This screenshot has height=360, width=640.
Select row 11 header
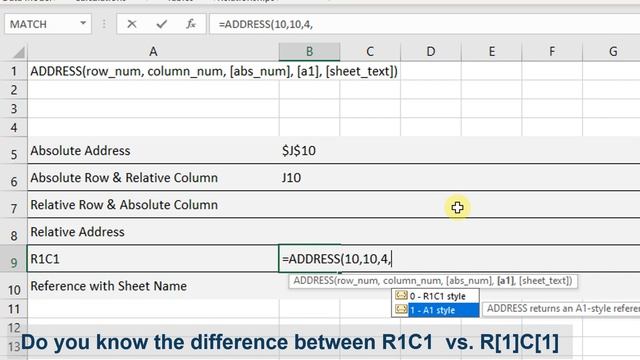pyautogui.click(x=13, y=309)
